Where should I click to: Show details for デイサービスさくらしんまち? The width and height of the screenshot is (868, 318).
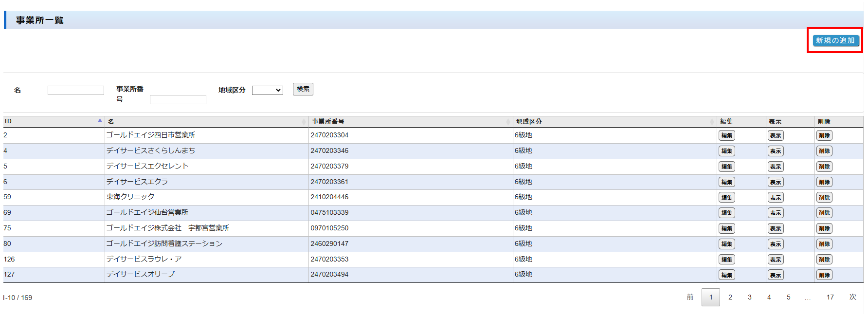[775, 151]
